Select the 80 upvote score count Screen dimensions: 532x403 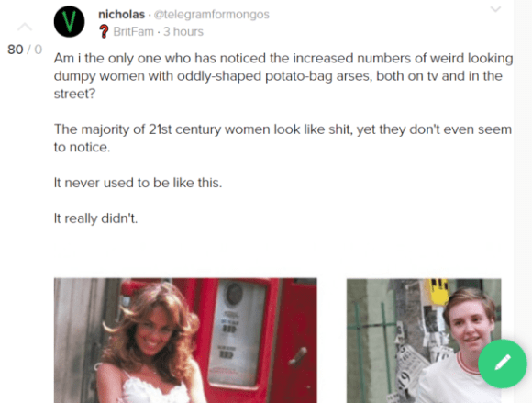coord(16,50)
